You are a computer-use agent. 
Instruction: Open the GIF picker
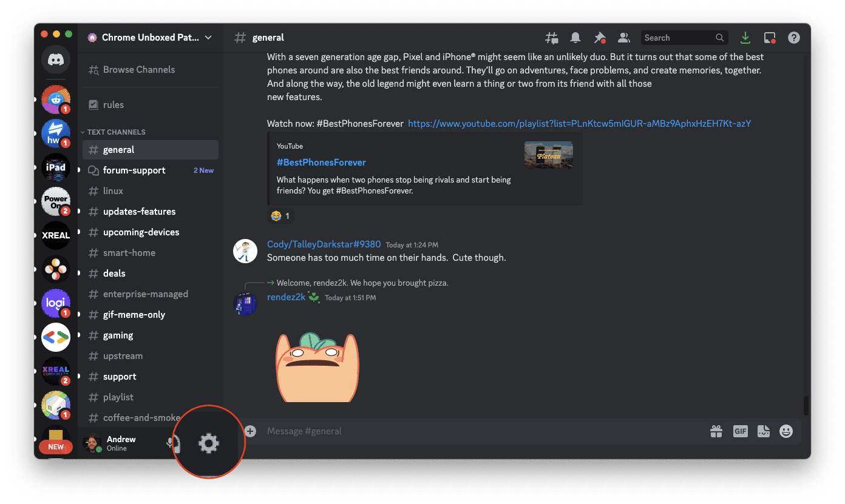[x=741, y=431]
